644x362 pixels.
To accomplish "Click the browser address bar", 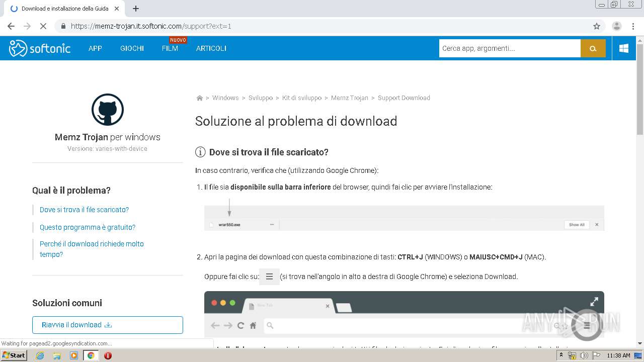I will [x=322, y=26].
